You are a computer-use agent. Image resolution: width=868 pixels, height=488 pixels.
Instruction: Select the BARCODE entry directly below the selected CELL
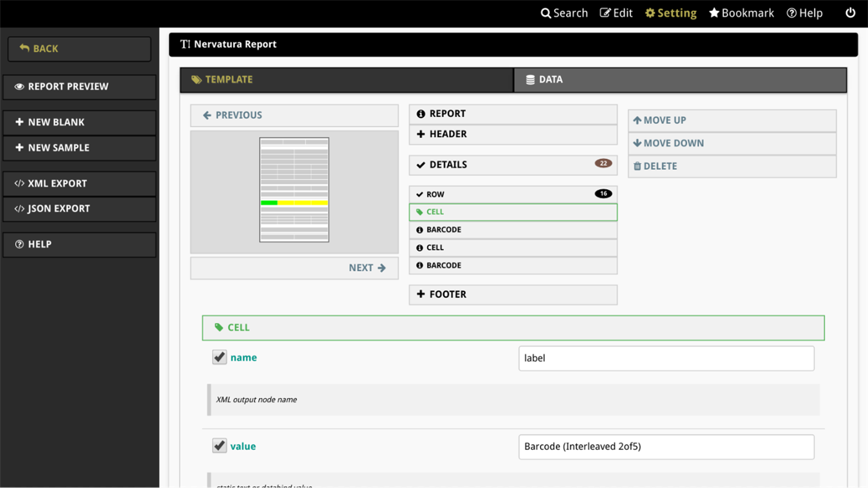513,230
